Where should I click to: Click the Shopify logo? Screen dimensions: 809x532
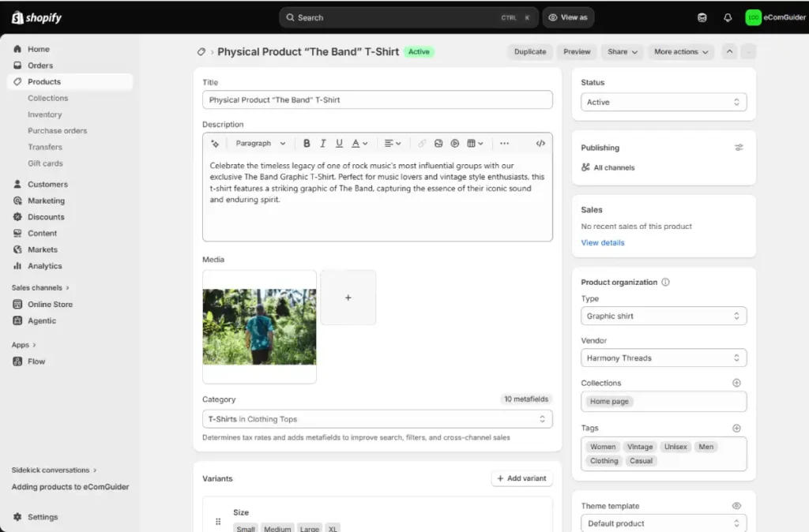pyautogui.click(x=36, y=17)
